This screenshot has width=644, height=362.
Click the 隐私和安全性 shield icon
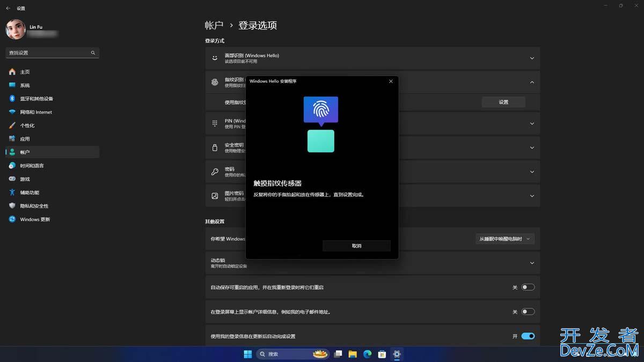(12, 206)
